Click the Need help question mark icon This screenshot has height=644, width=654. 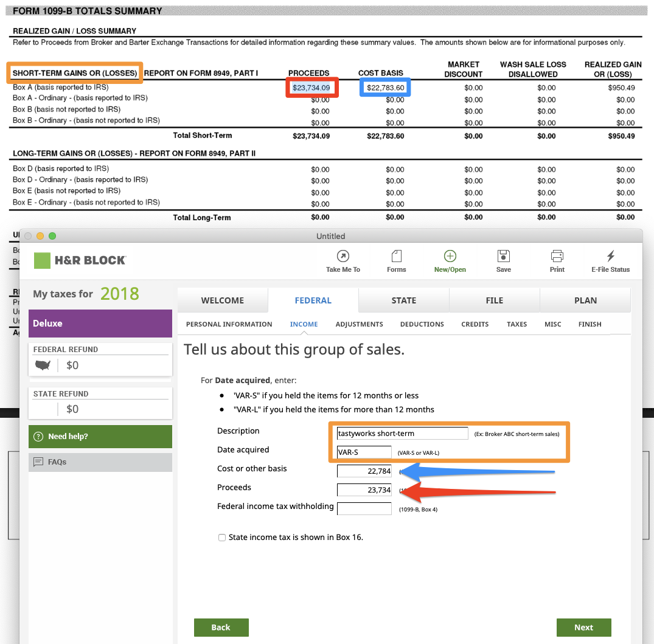tap(38, 437)
